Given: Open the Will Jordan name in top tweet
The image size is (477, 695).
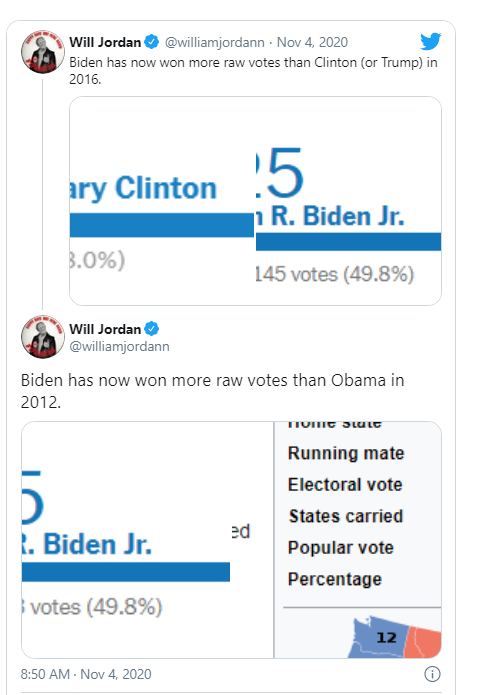Looking at the screenshot, I should (105, 42).
